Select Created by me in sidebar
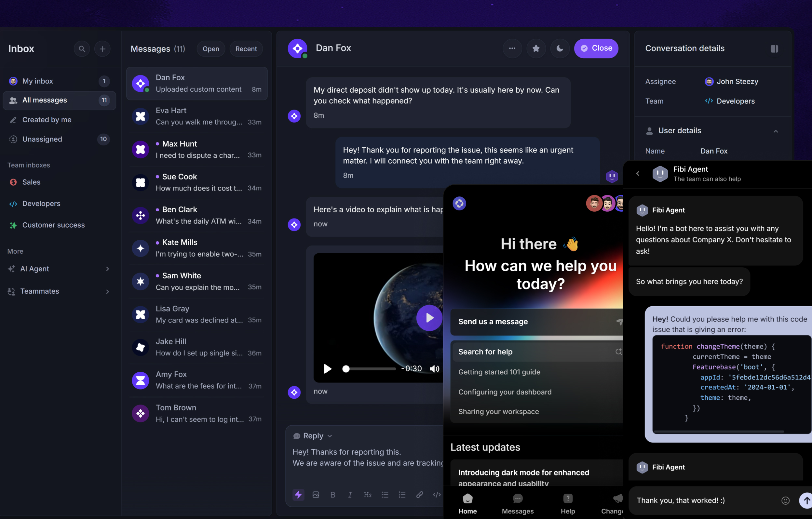The height and width of the screenshot is (519, 812). click(x=59, y=120)
